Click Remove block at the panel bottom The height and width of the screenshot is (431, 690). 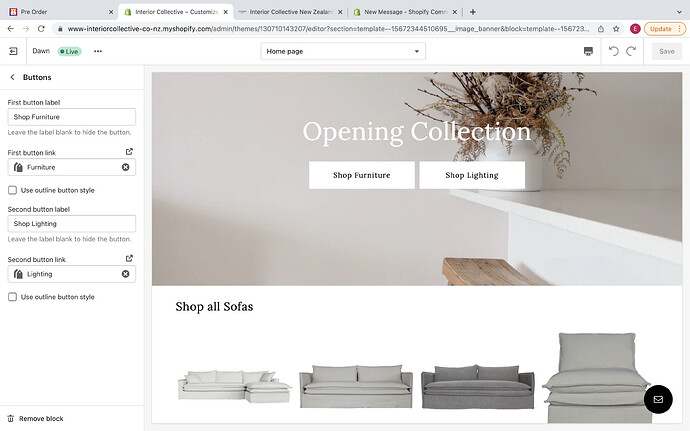tap(35, 419)
